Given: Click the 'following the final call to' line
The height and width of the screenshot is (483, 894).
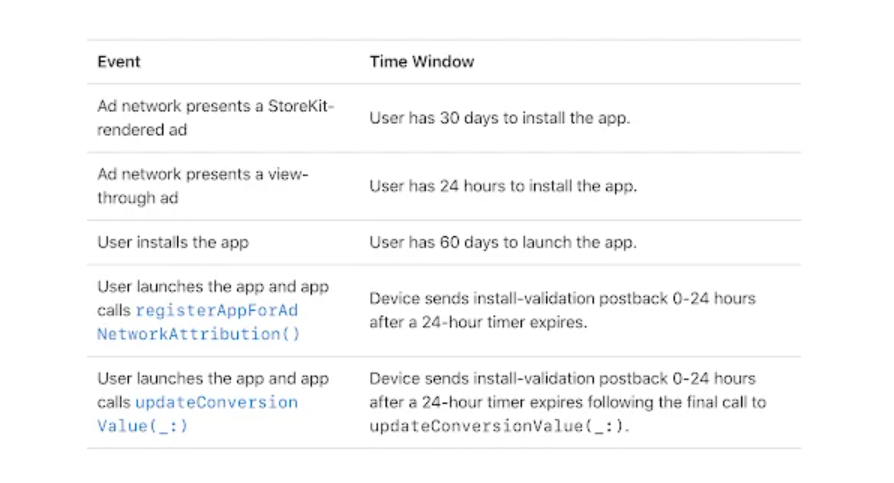Looking at the screenshot, I should [677, 402].
